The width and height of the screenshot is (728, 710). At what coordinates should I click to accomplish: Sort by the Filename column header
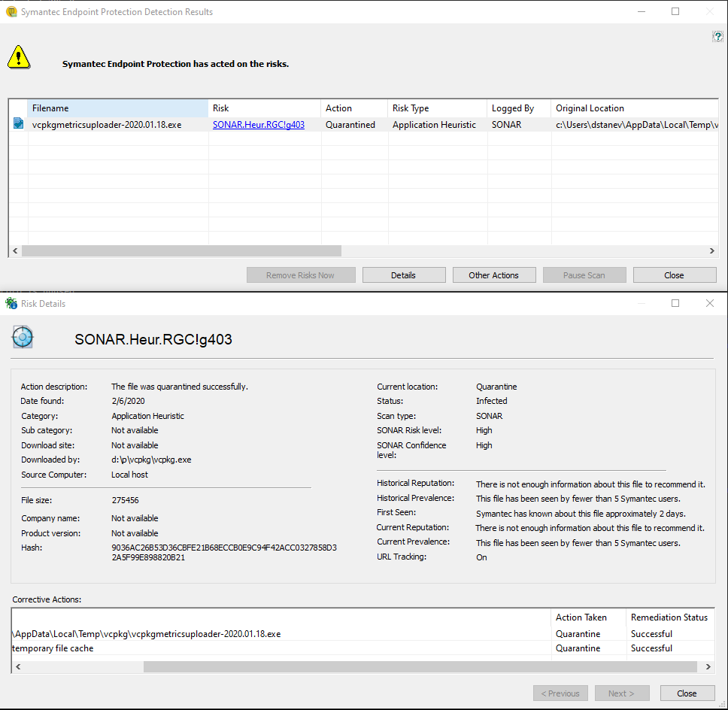118,108
